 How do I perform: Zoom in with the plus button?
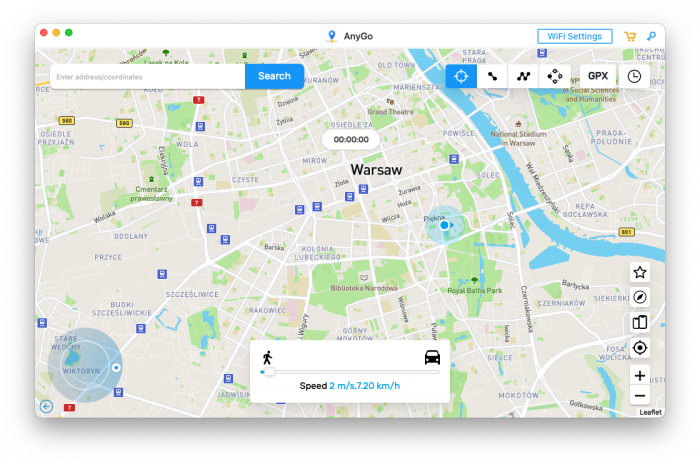coord(640,376)
